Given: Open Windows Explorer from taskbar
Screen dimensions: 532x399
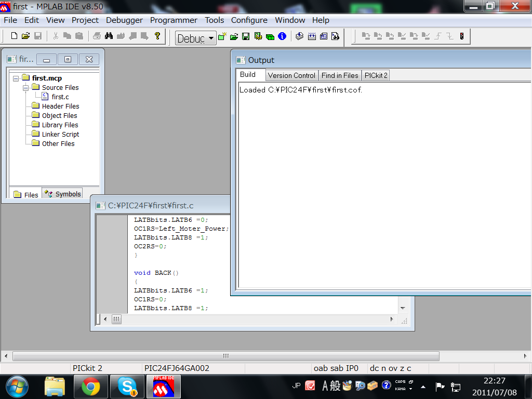Looking at the screenshot, I should (55, 387).
